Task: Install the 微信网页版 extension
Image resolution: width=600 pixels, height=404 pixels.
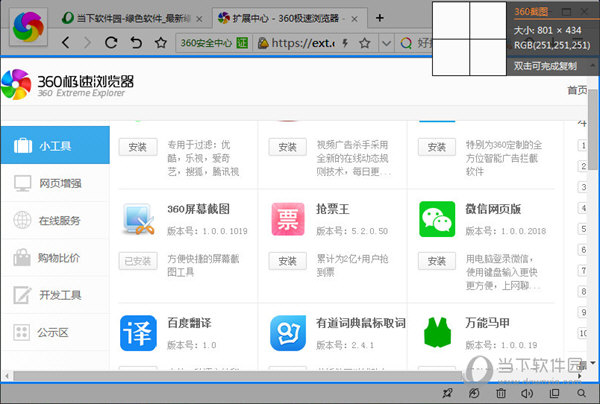Action: click(x=437, y=261)
